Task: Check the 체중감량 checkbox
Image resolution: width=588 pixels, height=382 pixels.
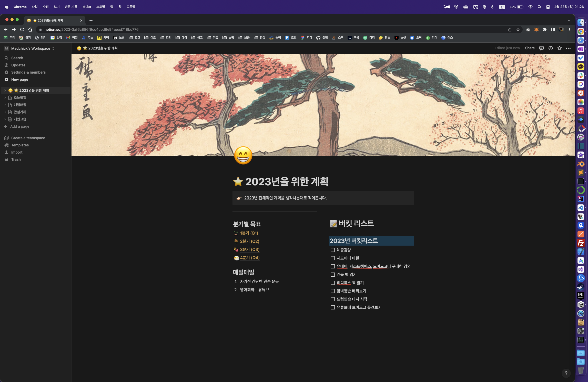Action: tap(332, 250)
